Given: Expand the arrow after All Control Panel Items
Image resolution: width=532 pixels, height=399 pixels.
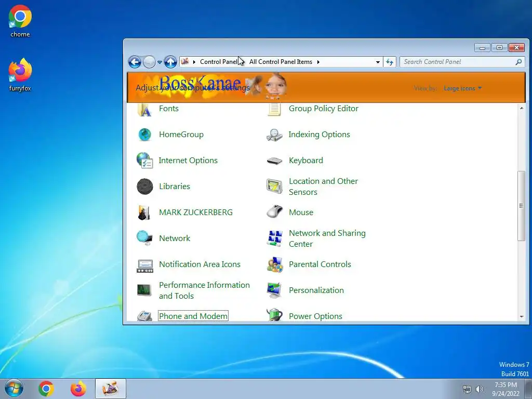Looking at the screenshot, I should [318, 62].
